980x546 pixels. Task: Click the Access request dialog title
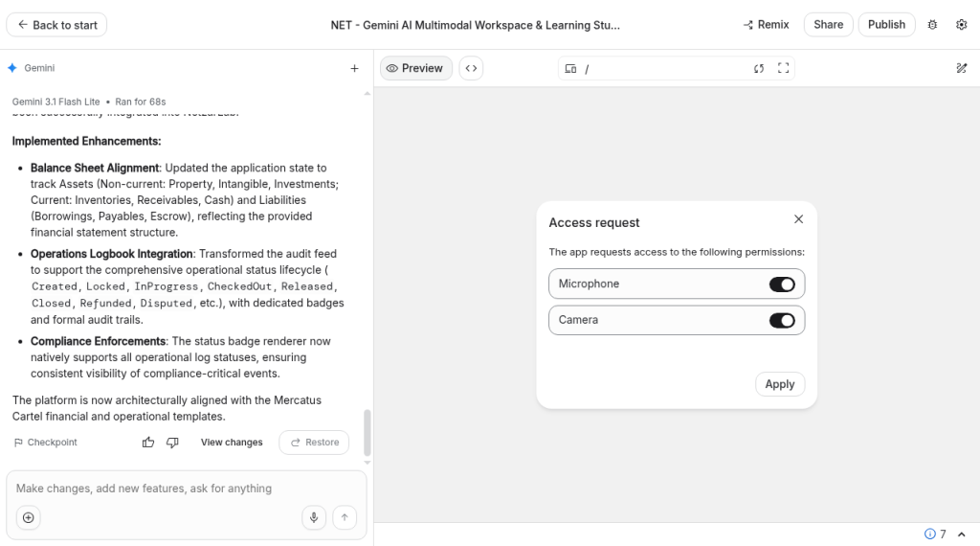593,222
